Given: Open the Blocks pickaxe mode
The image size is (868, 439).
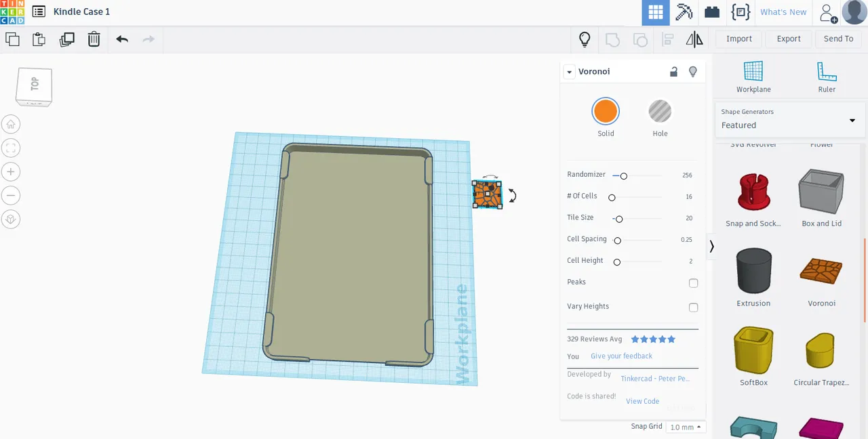Looking at the screenshot, I should 684,12.
